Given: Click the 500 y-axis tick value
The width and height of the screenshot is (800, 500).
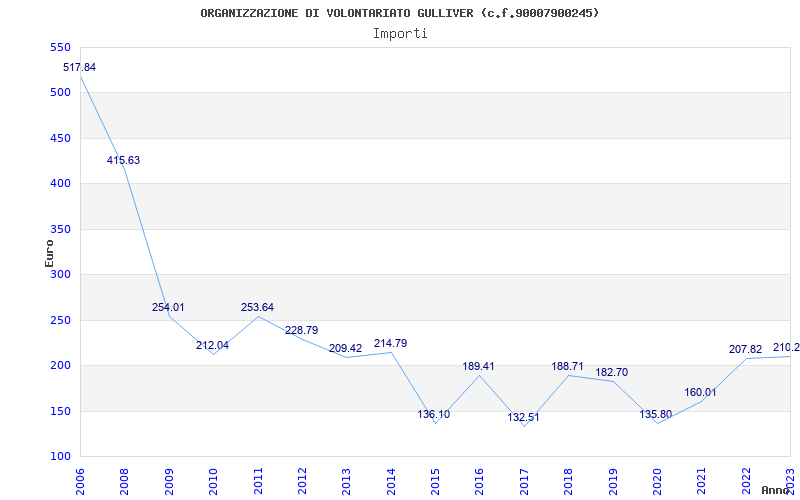Looking at the screenshot, I should click(60, 93).
